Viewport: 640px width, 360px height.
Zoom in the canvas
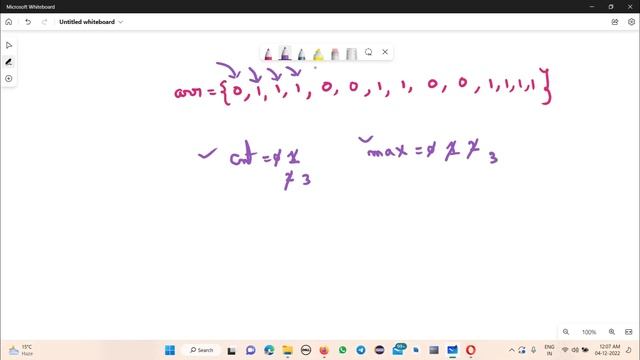pos(611,332)
